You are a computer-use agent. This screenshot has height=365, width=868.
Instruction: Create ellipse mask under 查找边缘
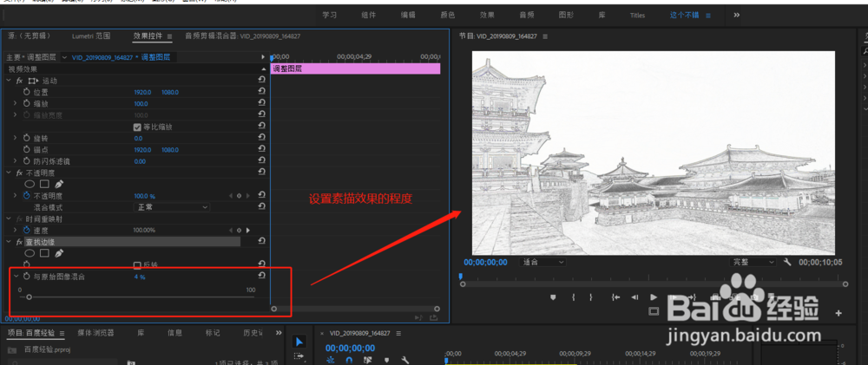click(30, 253)
